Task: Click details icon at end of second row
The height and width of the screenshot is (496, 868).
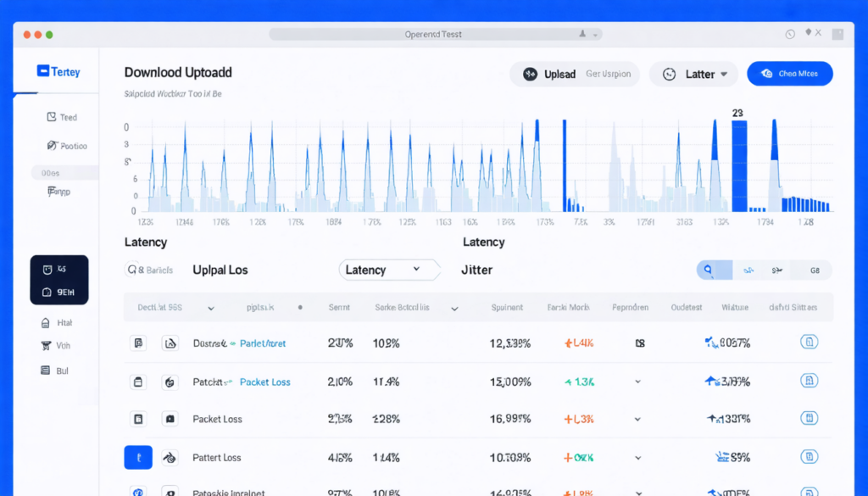Action: pyautogui.click(x=809, y=381)
